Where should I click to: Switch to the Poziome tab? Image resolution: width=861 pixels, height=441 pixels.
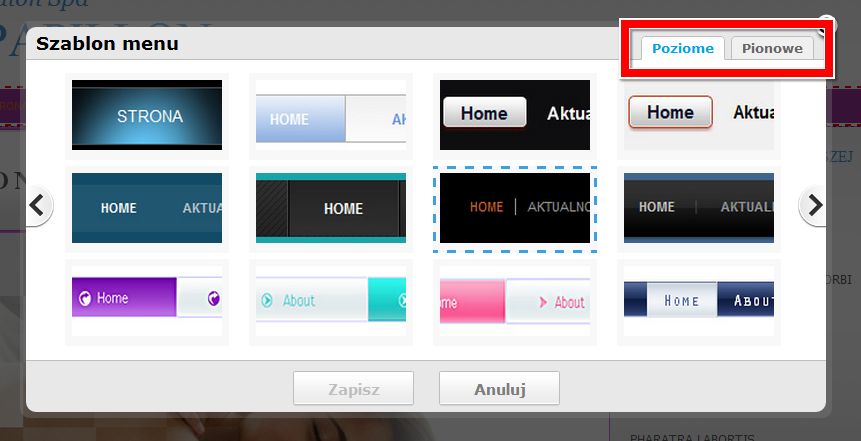tap(683, 48)
